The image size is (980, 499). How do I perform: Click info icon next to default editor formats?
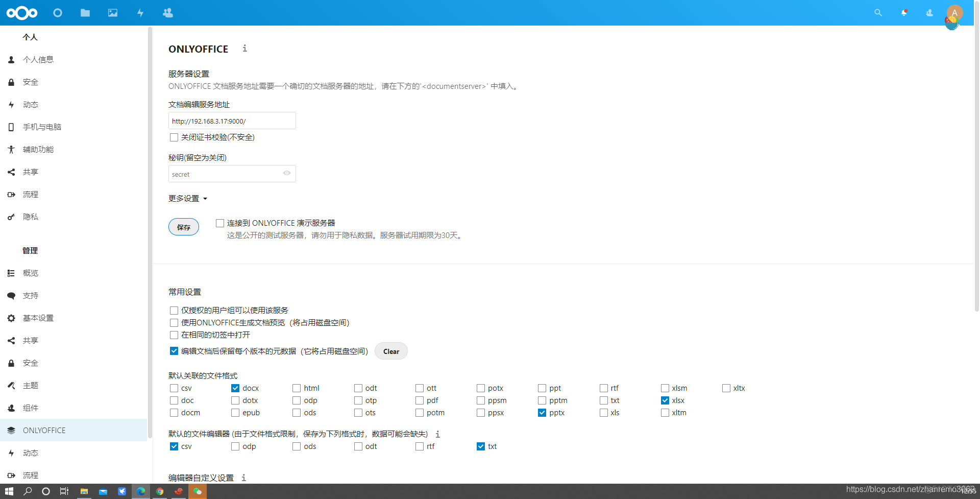437,434
